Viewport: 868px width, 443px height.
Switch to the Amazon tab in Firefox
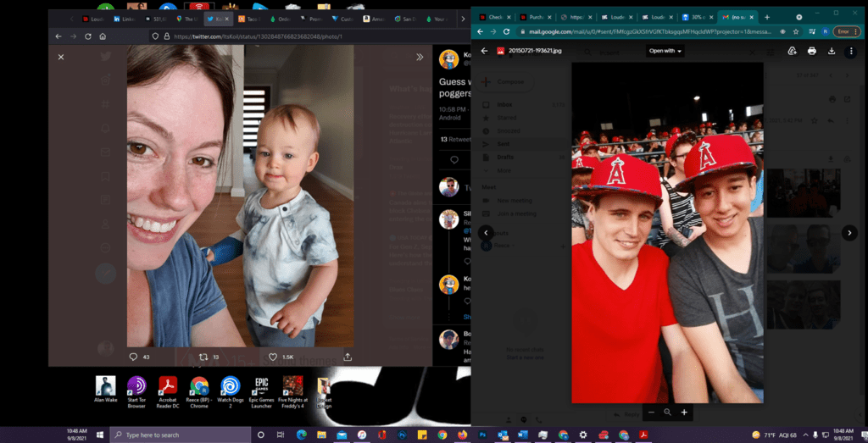pyautogui.click(x=375, y=19)
